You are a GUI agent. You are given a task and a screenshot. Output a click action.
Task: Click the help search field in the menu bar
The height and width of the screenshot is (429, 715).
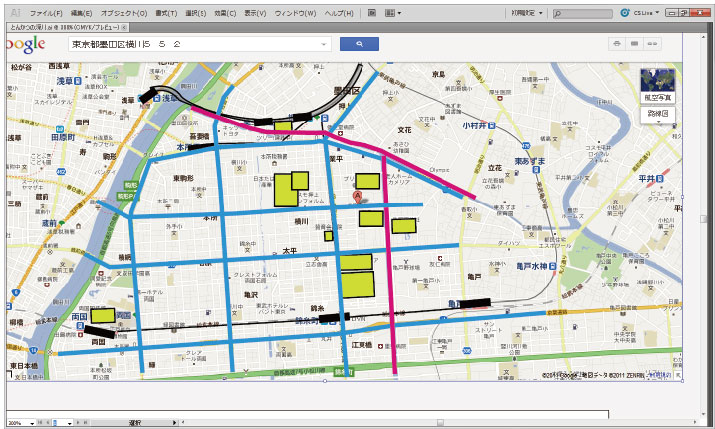582,14
